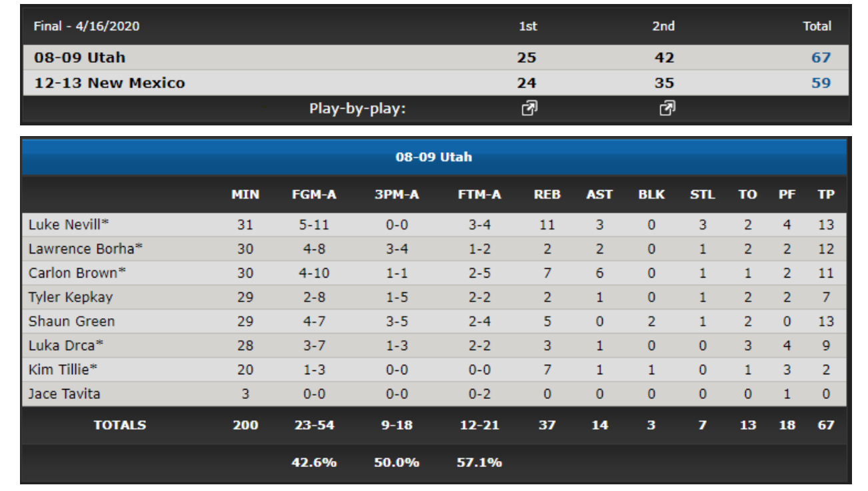
Task: Select player Jace Tavita
Action: [x=64, y=394]
